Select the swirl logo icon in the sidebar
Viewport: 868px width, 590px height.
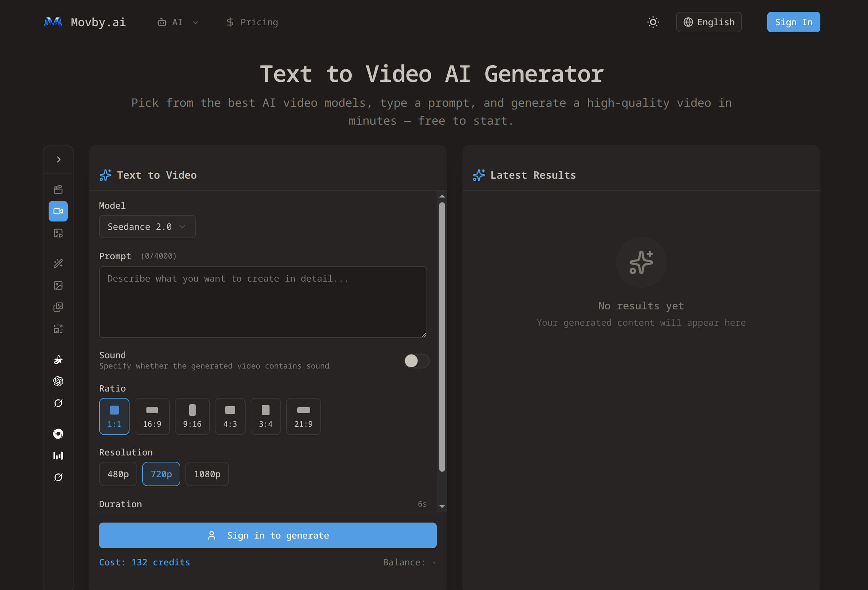(x=58, y=433)
